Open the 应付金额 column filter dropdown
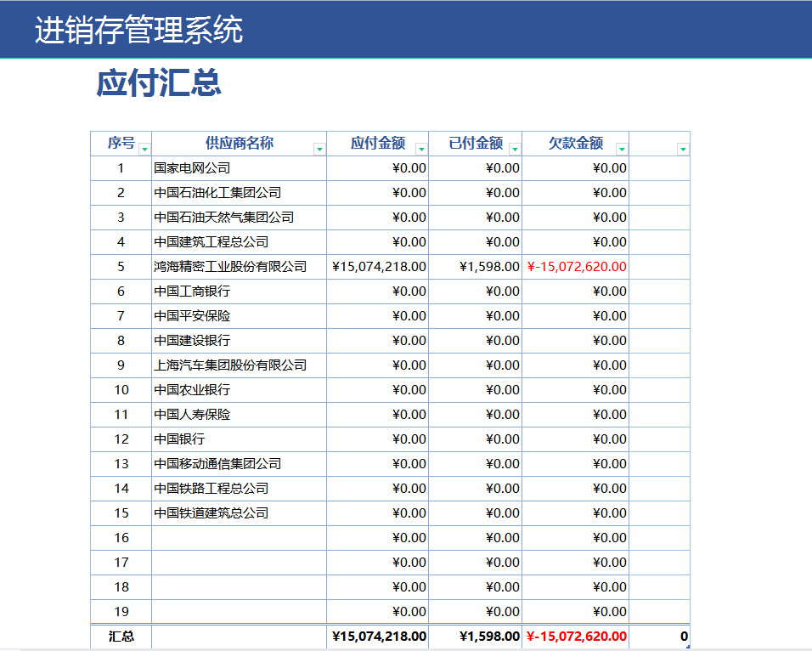The width and height of the screenshot is (812, 651). tap(421, 150)
